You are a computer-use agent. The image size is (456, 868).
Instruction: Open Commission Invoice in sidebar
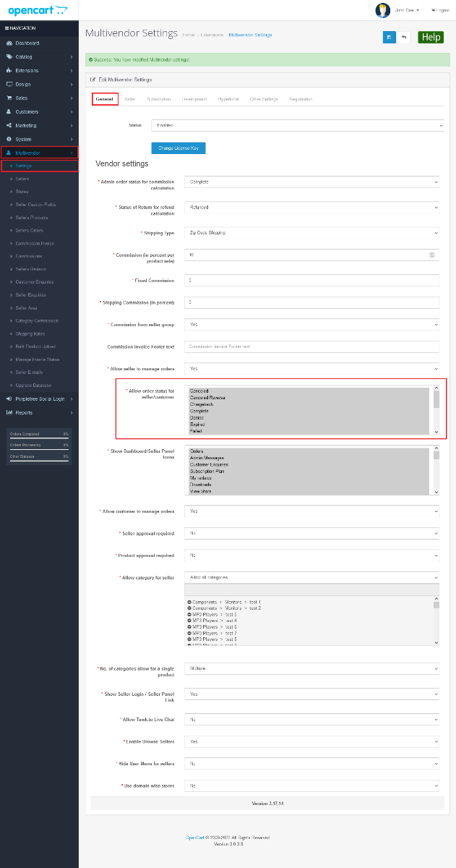click(35, 243)
